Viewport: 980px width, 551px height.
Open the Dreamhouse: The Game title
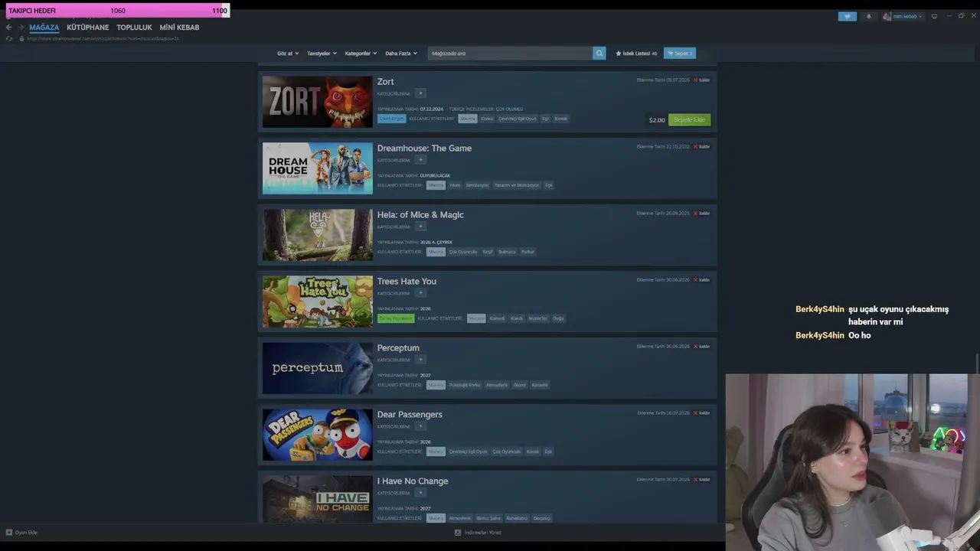(x=424, y=148)
